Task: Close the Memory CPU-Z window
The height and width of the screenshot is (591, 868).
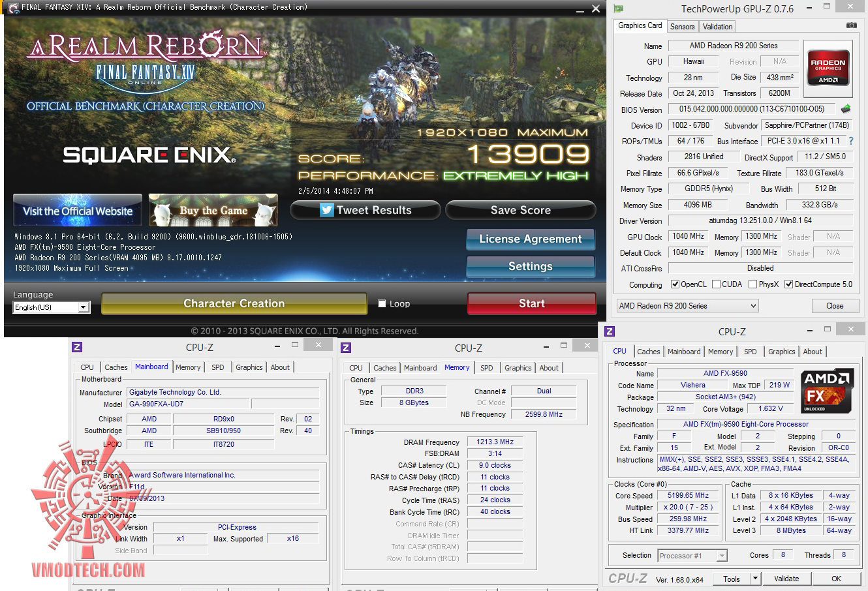Action: click(x=587, y=346)
